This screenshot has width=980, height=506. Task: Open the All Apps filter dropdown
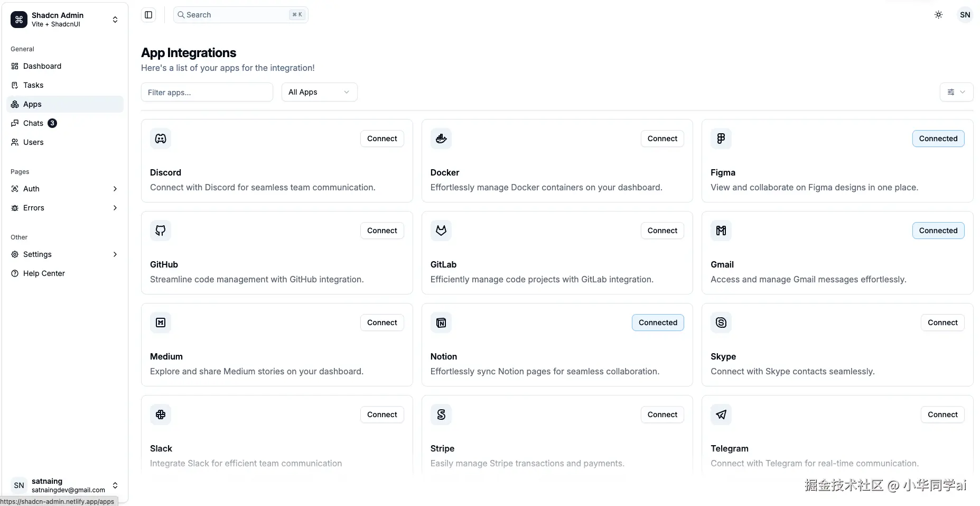[x=319, y=92]
